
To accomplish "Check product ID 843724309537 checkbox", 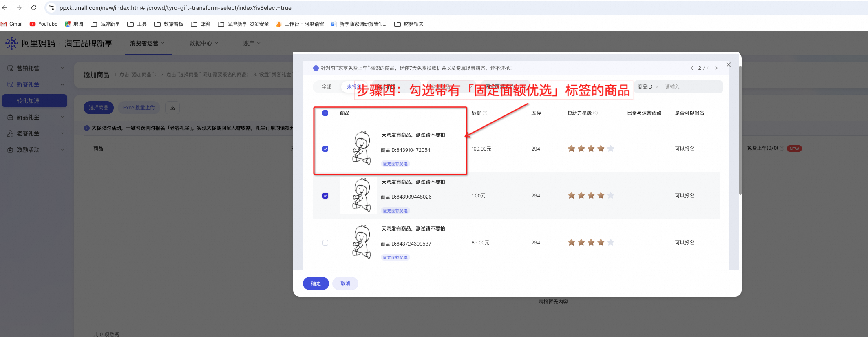I will tap(325, 243).
